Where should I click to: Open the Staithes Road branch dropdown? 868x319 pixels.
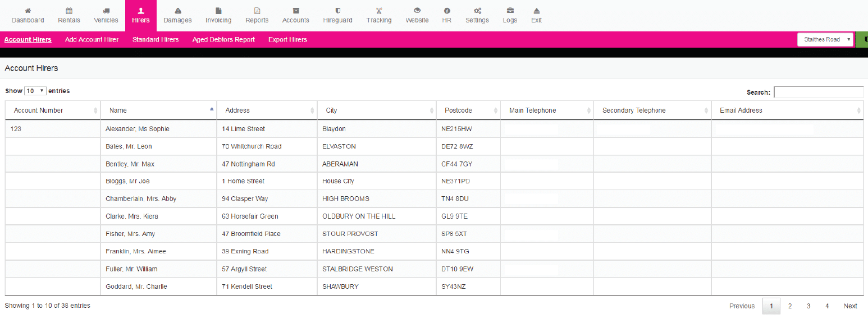pos(825,39)
